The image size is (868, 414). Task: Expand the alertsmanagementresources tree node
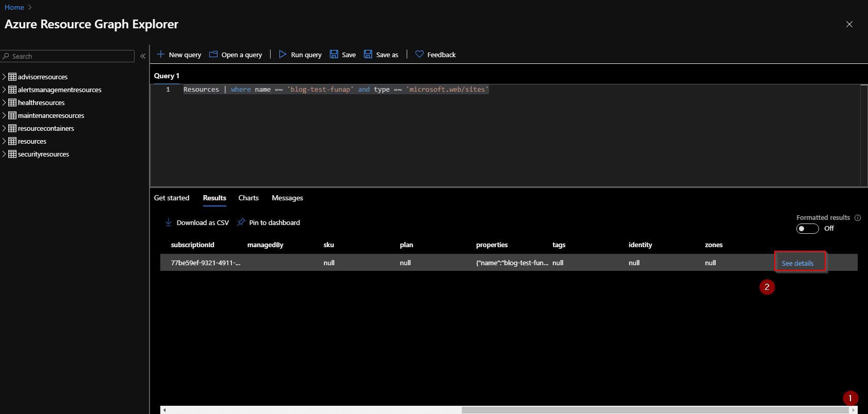coord(4,90)
